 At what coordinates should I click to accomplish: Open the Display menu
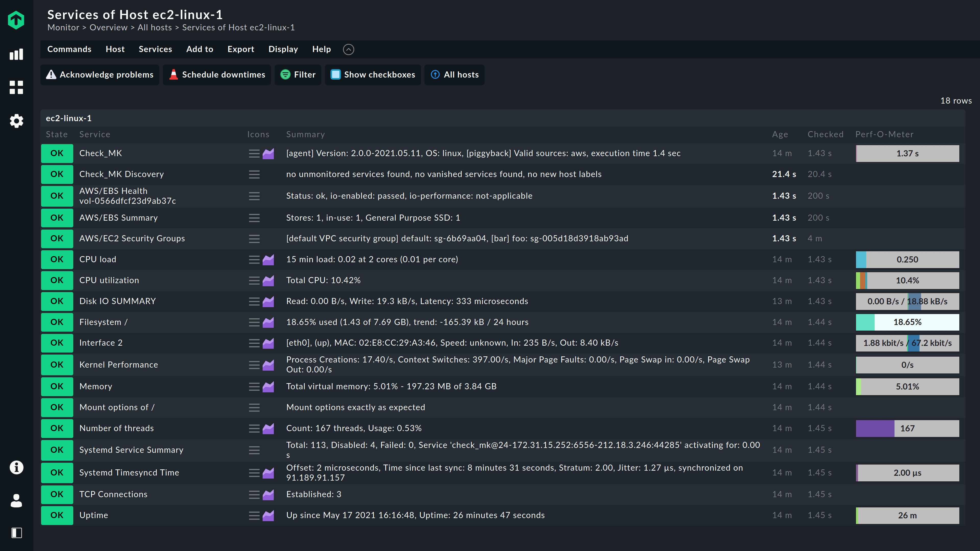(x=283, y=49)
